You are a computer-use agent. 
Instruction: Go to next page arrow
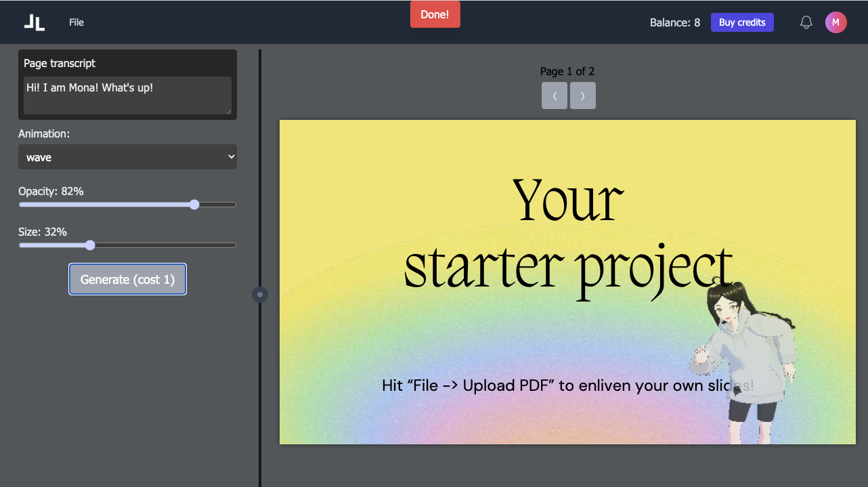point(583,96)
